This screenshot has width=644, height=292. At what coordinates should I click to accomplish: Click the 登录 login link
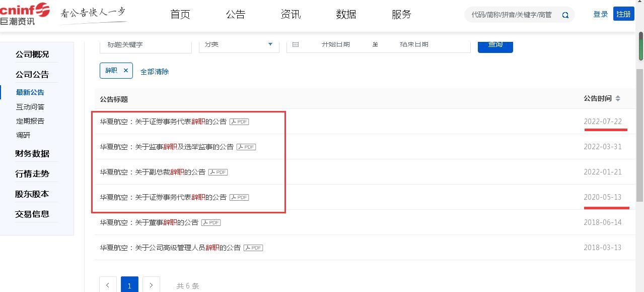pos(601,14)
